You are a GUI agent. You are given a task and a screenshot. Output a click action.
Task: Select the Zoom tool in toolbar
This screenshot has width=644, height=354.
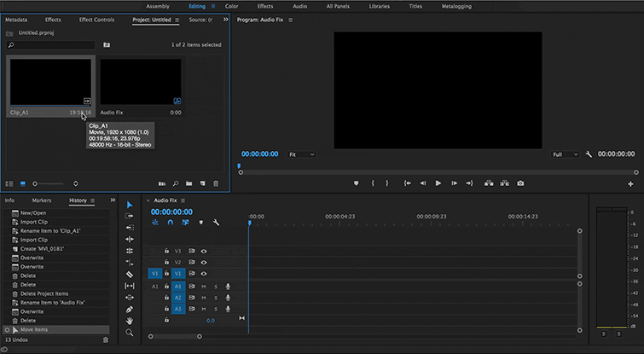point(130,333)
